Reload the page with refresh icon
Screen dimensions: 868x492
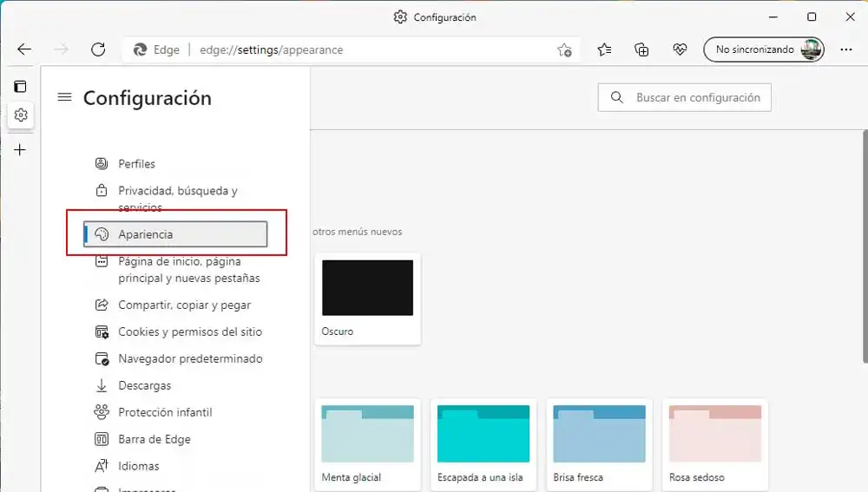click(99, 49)
